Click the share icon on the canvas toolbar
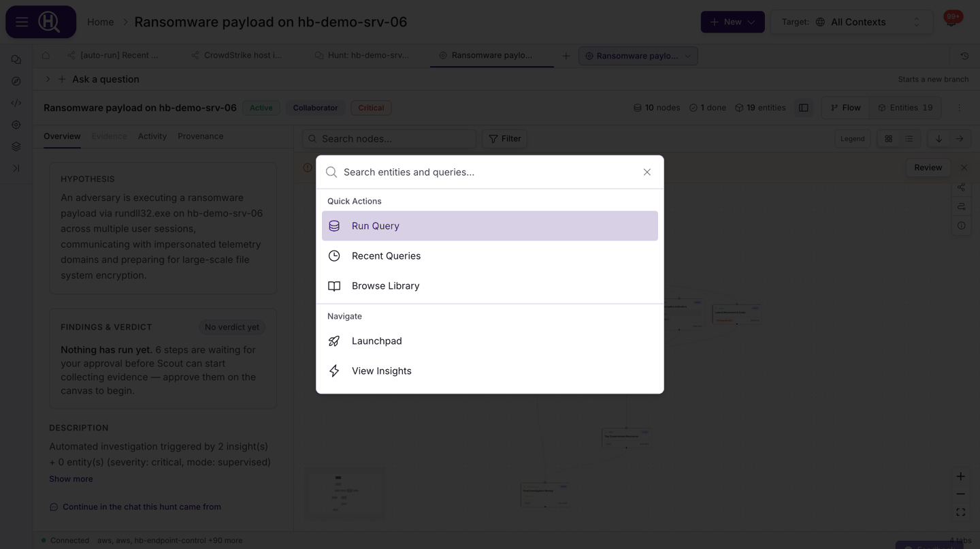This screenshot has height=549, width=980. click(x=961, y=187)
